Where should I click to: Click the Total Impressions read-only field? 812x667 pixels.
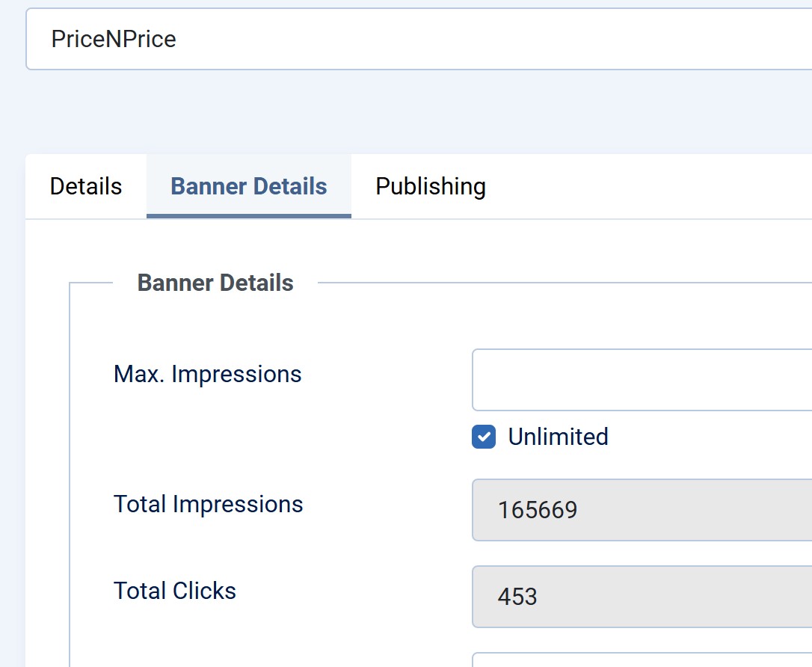pos(642,510)
